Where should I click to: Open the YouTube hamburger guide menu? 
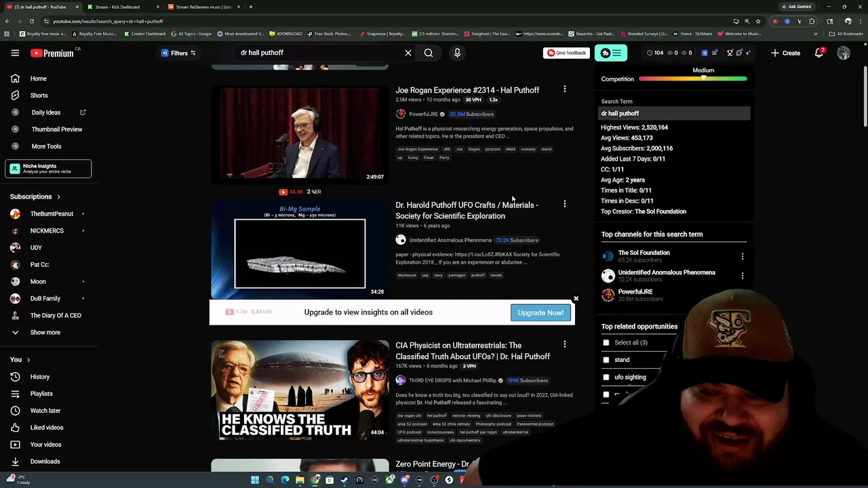[x=15, y=53]
